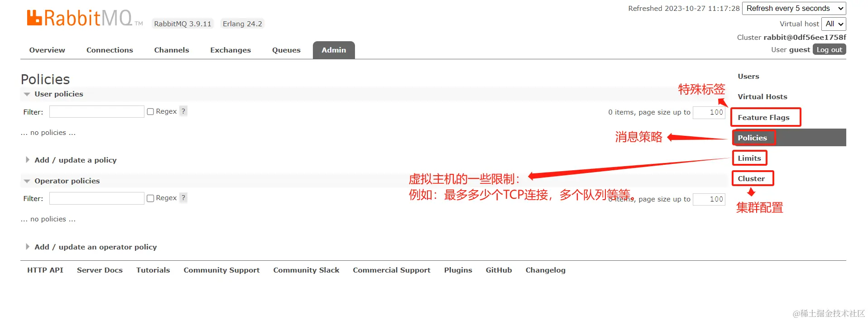This screenshot has width=868, height=321.
Task: Click the RabbitMQ logo
Action: pos(85,18)
